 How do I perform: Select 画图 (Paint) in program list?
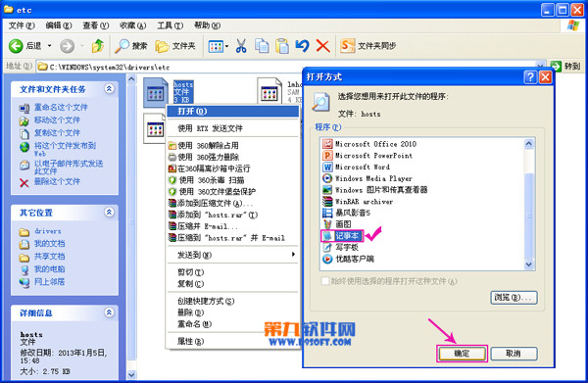(337, 224)
